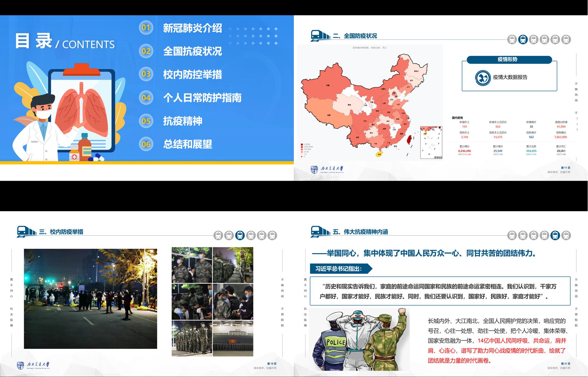Click the last gray train icon on 伟大抗疫精神内涵 slide
The height and width of the screenshot is (377, 588).
click(566, 235)
